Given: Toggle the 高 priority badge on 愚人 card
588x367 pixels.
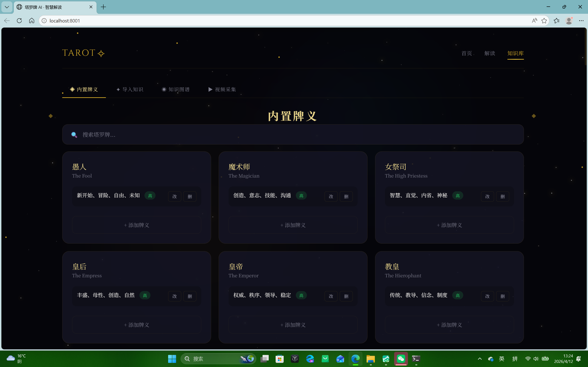Looking at the screenshot, I should 150,195.
